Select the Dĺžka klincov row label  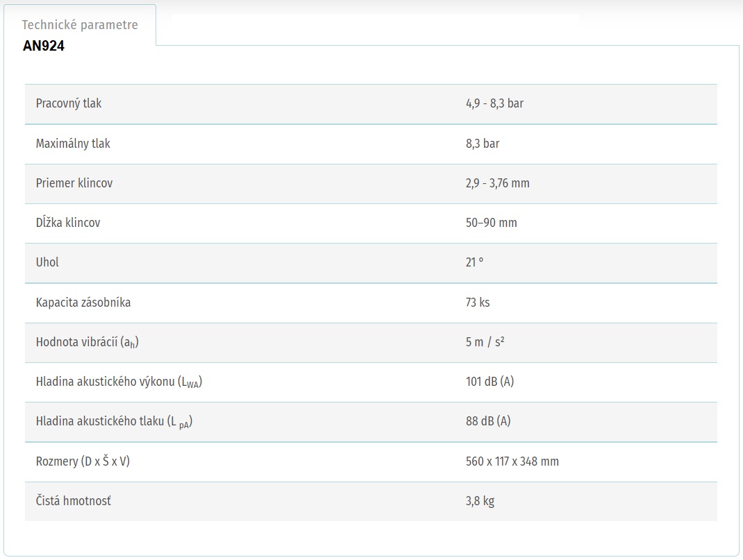pyautogui.click(x=68, y=223)
